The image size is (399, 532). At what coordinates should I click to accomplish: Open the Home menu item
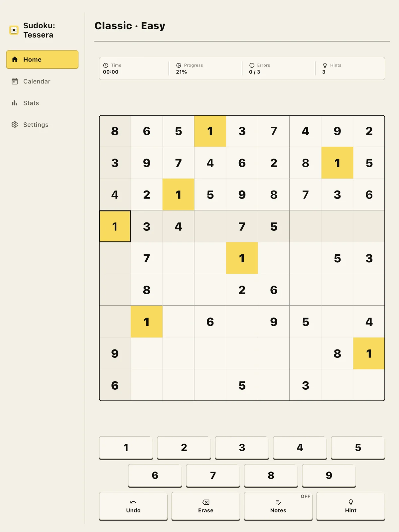pos(42,60)
